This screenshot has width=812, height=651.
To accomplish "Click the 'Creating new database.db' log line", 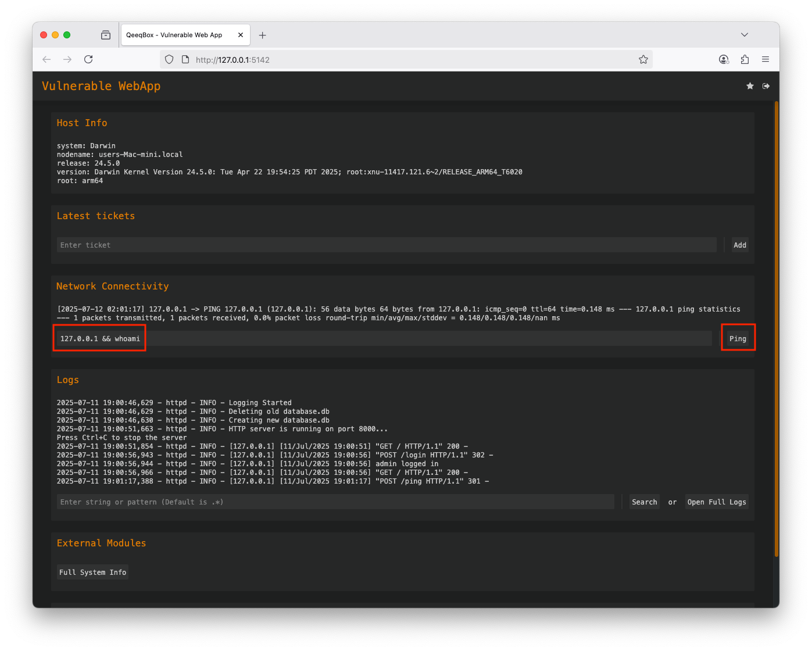I will pyautogui.click(x=193, y=420).
